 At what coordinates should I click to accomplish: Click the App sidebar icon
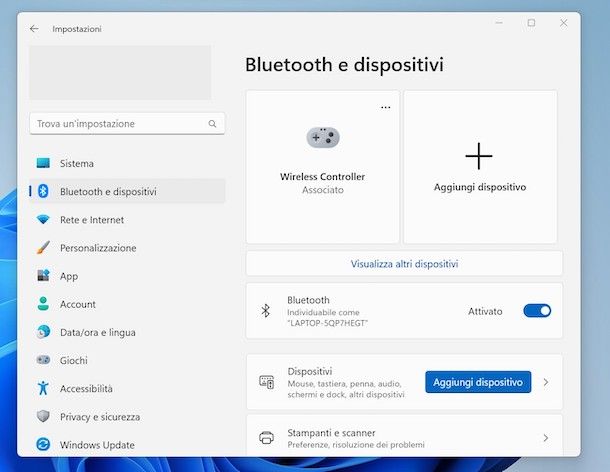[43, 275]
